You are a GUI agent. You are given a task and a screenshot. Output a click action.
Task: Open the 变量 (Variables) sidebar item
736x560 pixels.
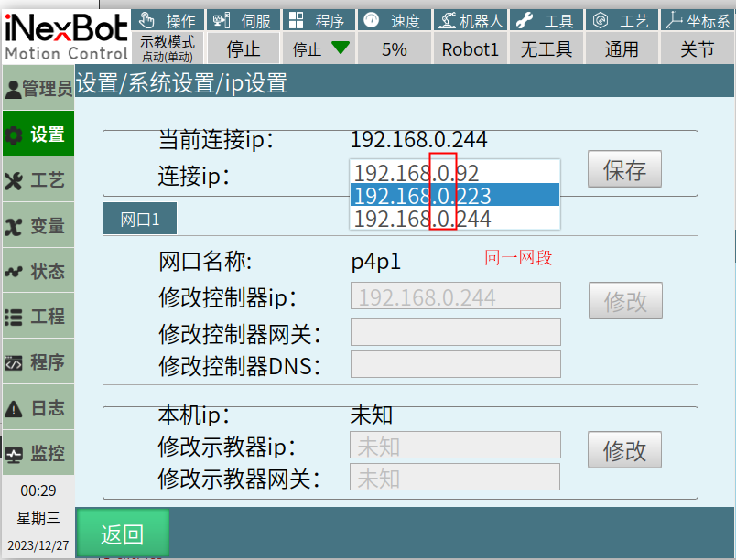(x=38, y=226)
